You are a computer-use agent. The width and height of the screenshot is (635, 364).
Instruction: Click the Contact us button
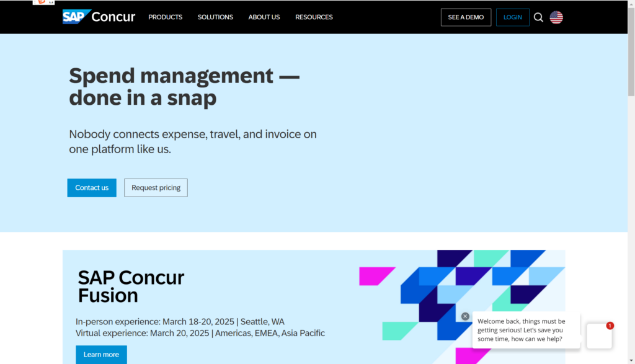tap(92, 188)
